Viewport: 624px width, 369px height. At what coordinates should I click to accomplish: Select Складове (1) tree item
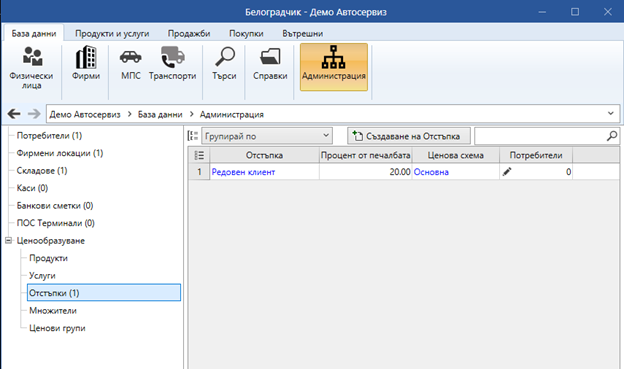coord(42,171)
